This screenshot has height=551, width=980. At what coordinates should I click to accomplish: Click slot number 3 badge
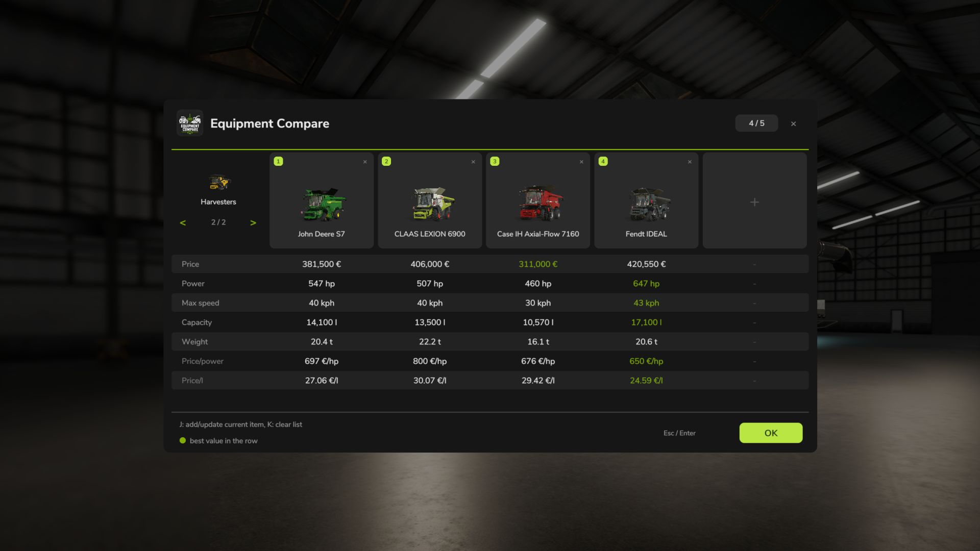click(x=495, y=161)
